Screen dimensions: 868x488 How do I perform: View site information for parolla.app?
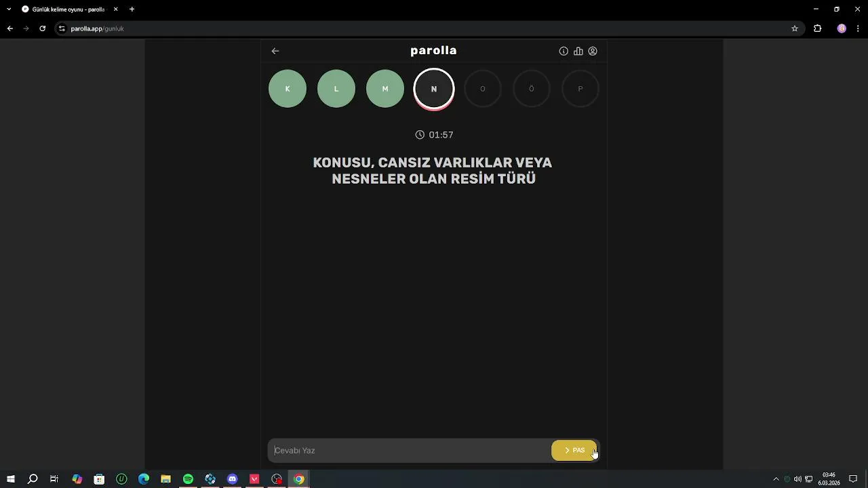(62, 28)
